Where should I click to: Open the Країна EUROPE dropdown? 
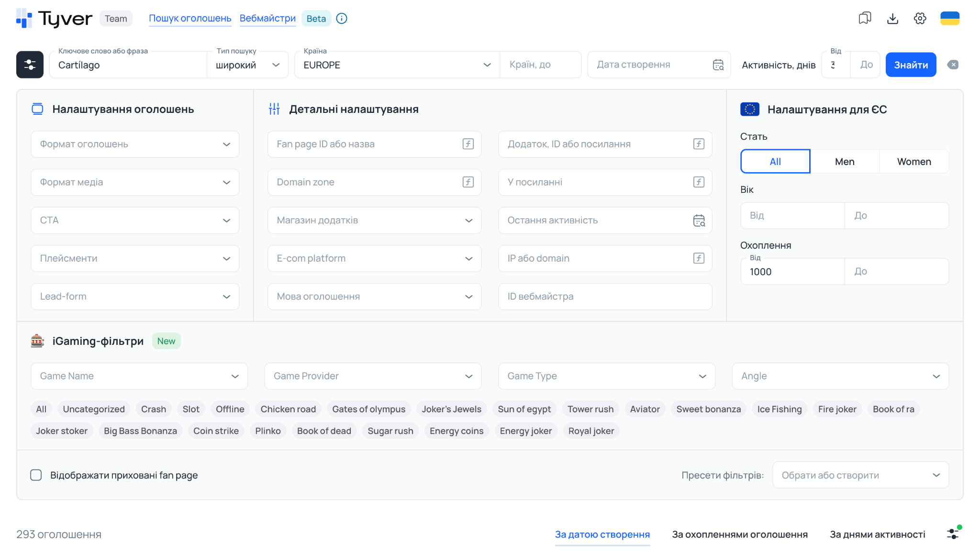click(x=397, y=65)
